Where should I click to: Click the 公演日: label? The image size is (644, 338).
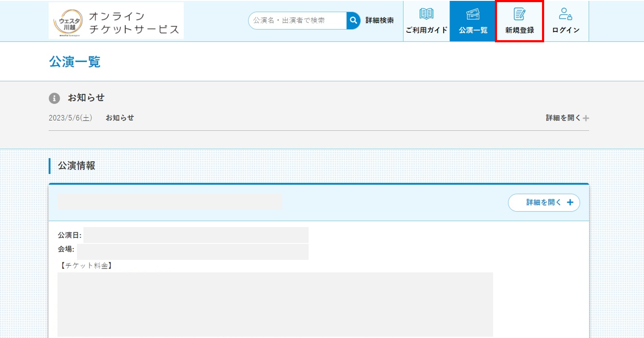(x=70, y=235)
